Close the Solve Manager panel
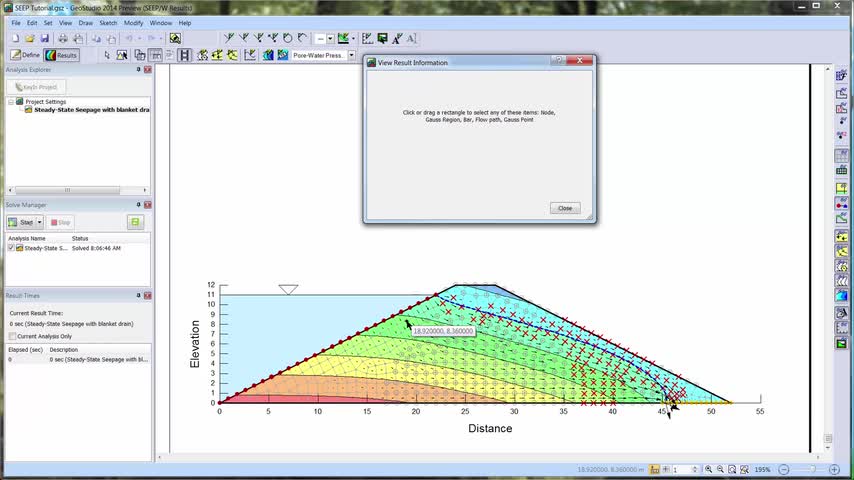The width and height of the screenshot is (854, 480). pyautogui.click(x=148, y=205)
